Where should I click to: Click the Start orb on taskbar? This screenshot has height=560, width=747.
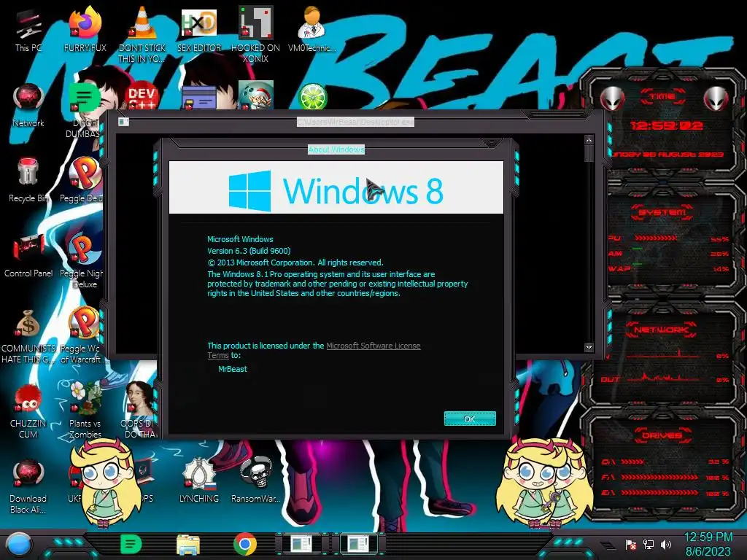(18, 545)
